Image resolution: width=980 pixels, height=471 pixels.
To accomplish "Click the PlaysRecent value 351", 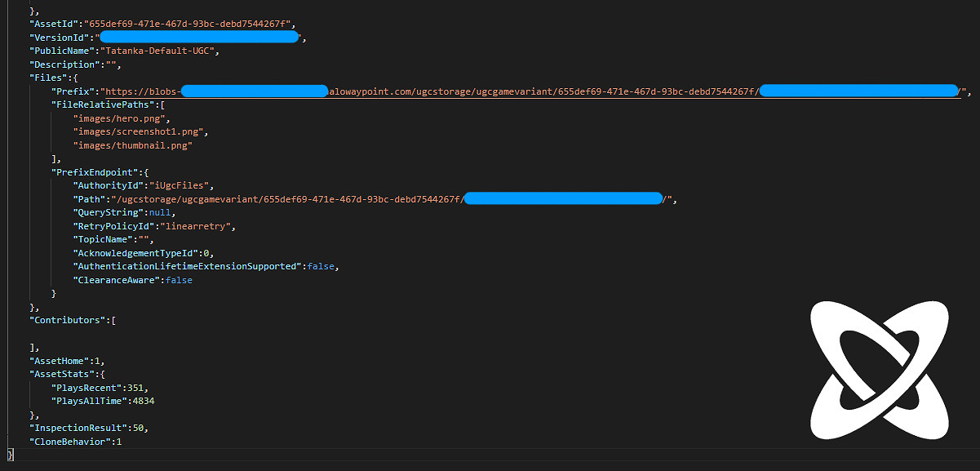I will click(x=138, y=388).
